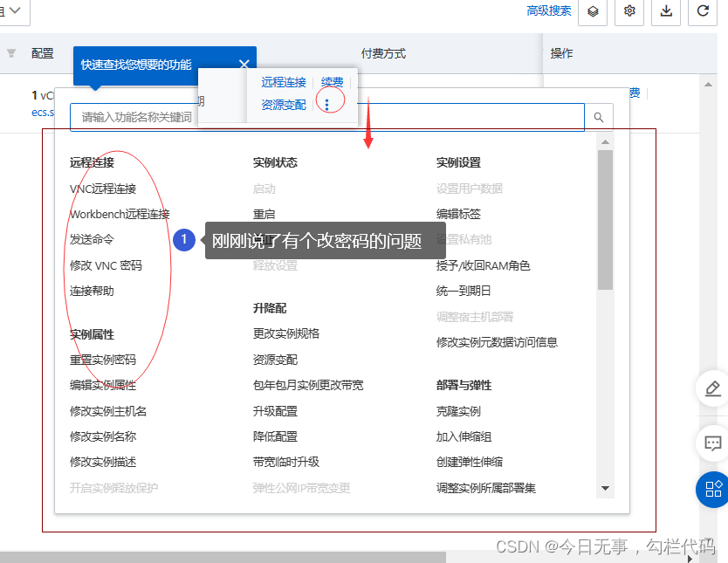The width and height of the screenshot is (728, 563).
Task: Choose 发送命令 from menu
Action: (x=92, y=239)
